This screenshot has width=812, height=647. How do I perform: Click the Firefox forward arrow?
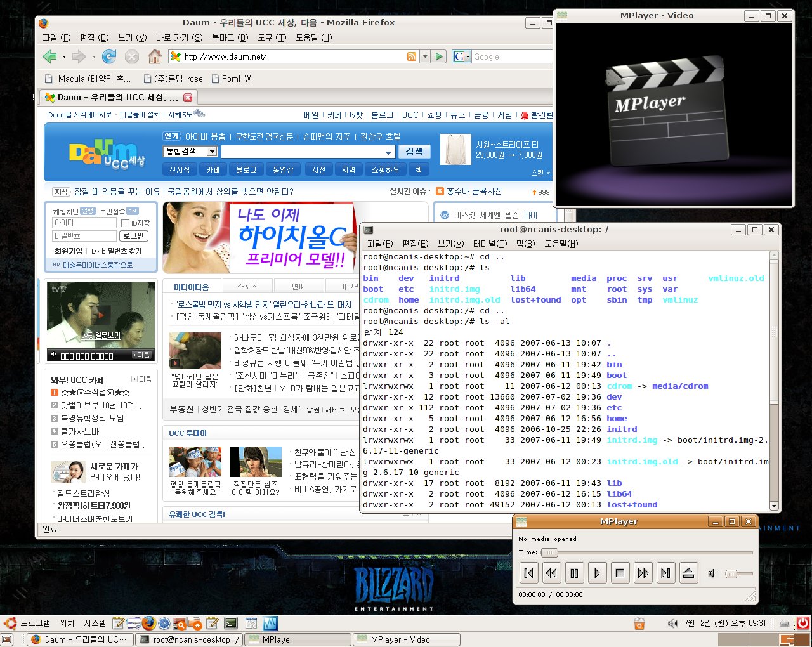[79, 56]
